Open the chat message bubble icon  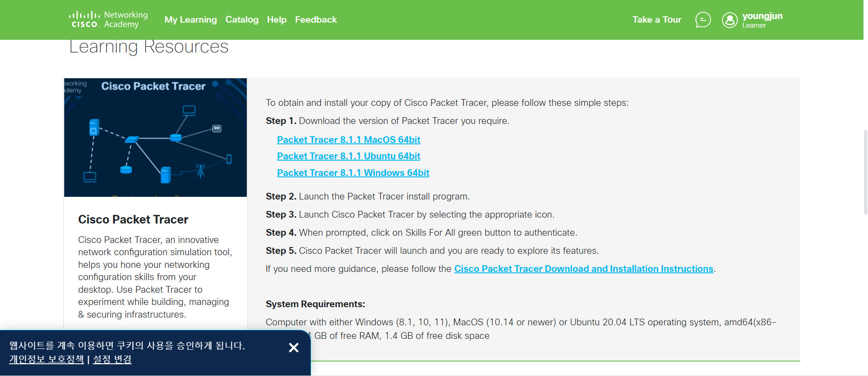point(703,20)
